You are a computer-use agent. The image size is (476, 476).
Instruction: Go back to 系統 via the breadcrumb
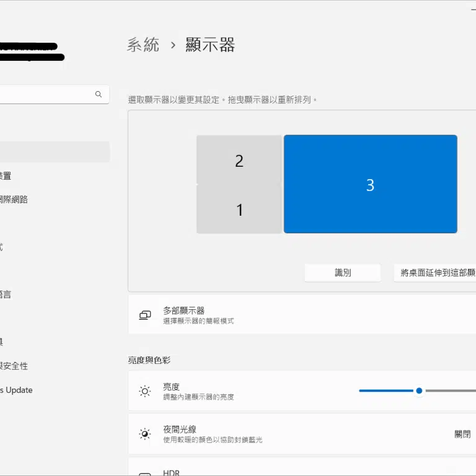click(143, 45)
